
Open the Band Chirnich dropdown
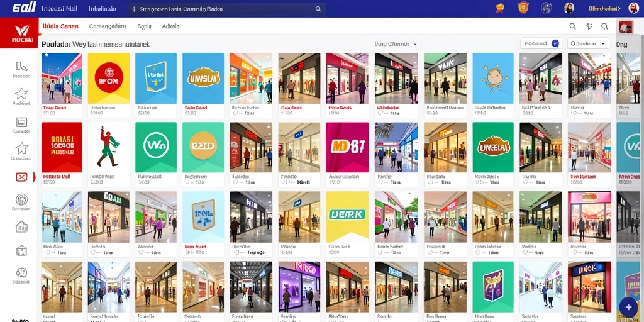[396, 43]
